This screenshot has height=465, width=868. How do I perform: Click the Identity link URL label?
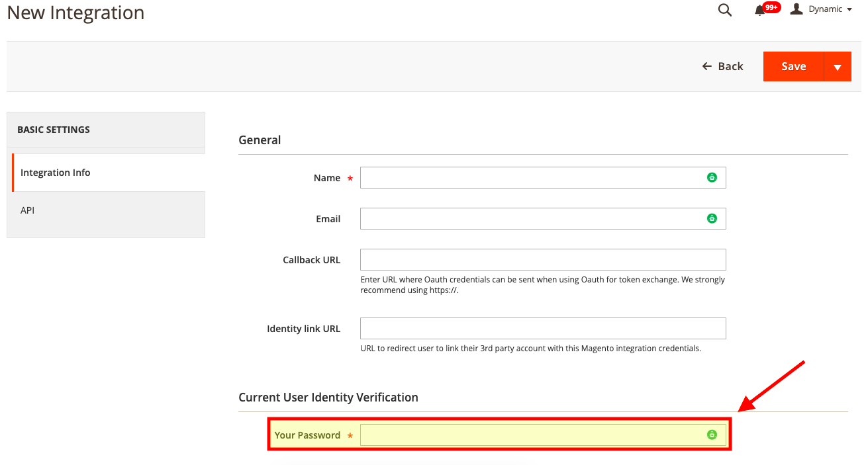coord(304,329)
